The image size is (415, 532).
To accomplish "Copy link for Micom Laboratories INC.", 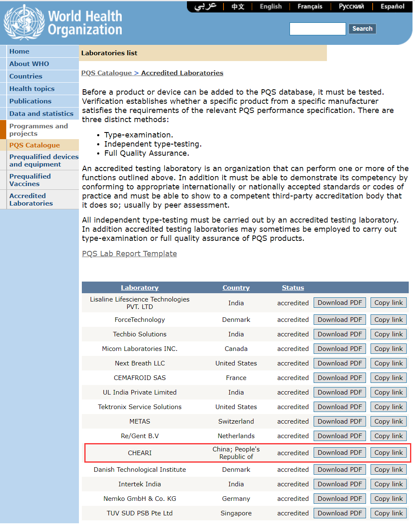I will coord(388,349).
